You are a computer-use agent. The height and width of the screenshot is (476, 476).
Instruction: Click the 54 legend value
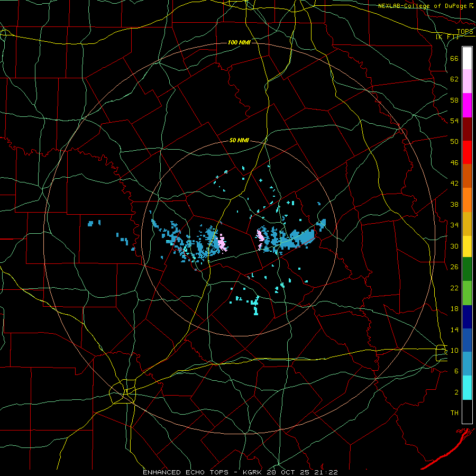454,121
